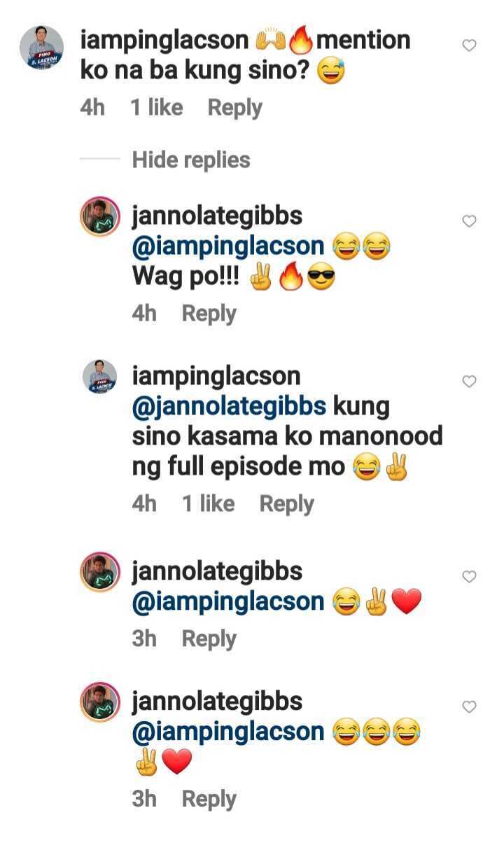The width and height of the screenshot is (504, 843).
Task: Like jannolategibbs' "Wag po!!!" reply
Action: click(470, 221)
